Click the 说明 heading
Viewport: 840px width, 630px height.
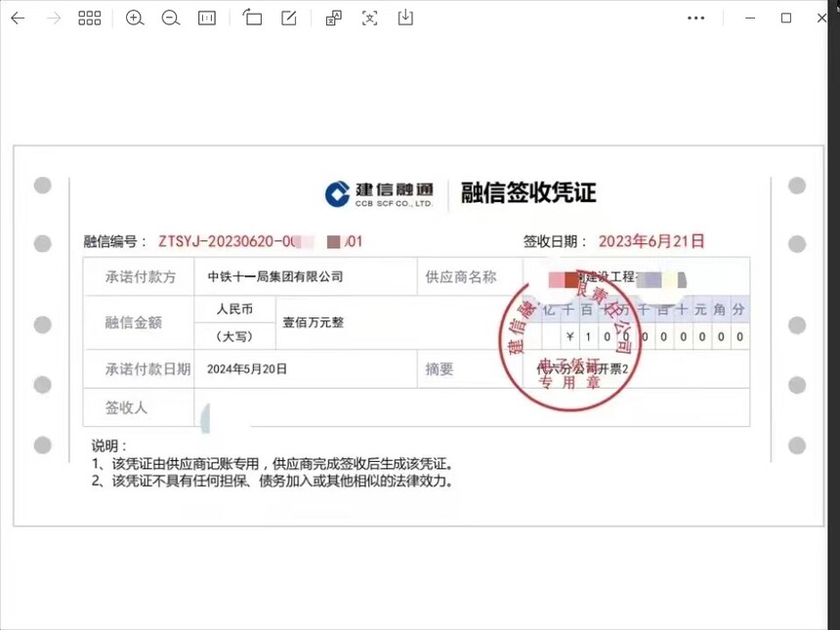[x=108, y=445]
